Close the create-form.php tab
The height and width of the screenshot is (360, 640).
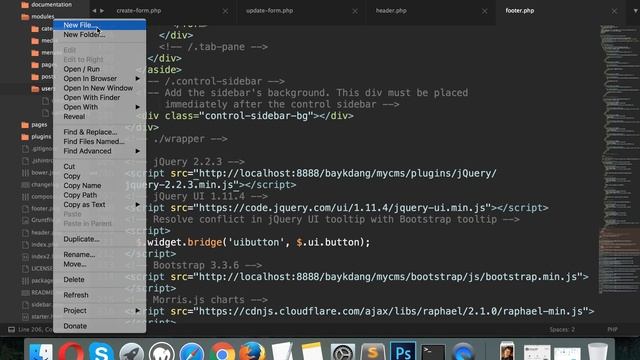(x=225, y=11)
